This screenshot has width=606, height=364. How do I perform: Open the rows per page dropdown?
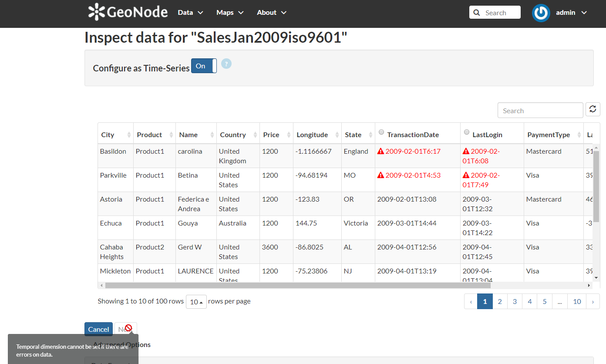click(x=196, y=301)
